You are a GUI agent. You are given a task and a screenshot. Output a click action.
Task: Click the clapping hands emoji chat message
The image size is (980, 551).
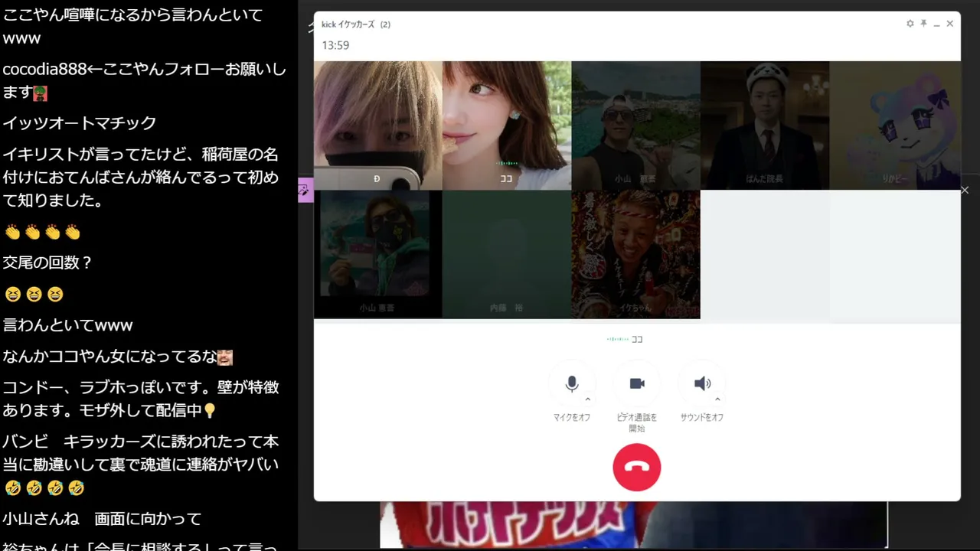(42, 232)
